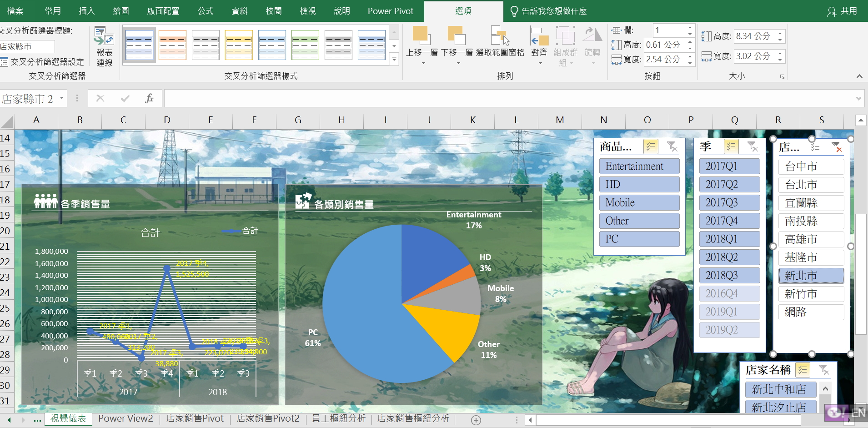Switch to the Power Pivot ribbon tab
Viewport: 868px width, 428px height.
tap(390, 11)
